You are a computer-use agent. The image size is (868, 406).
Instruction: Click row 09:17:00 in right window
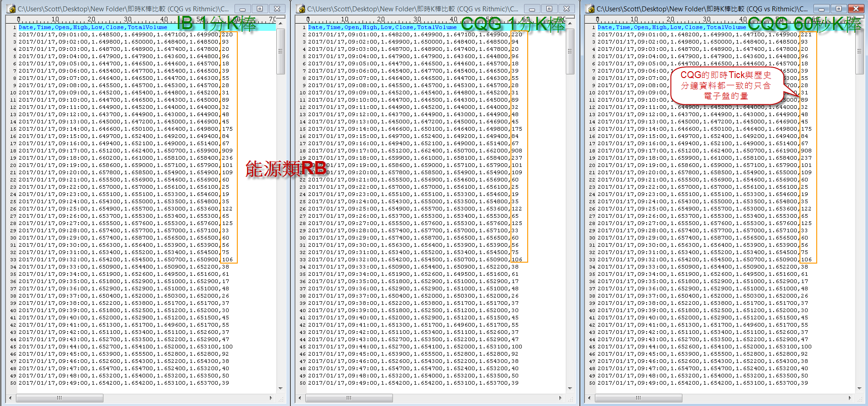click(x=705, y=151)
